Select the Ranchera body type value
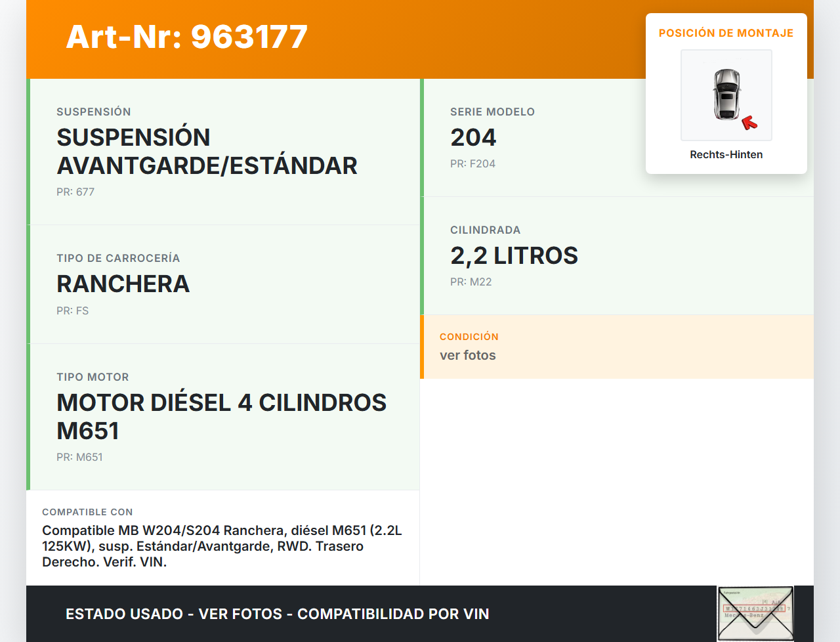This screenshot has width=840, height=642. coord(123,284)
